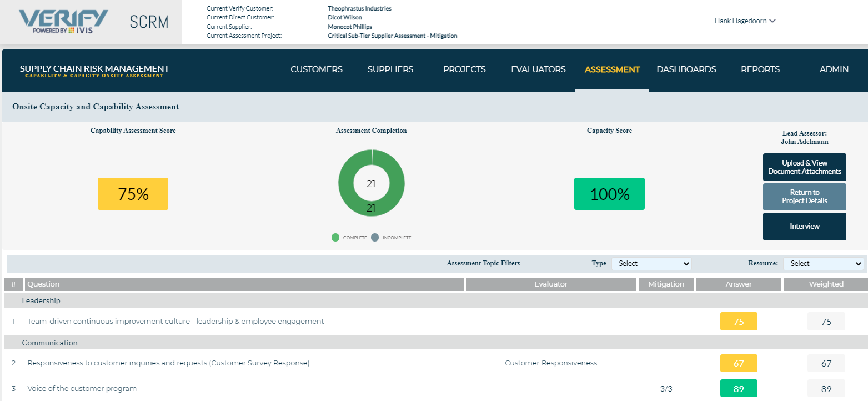
Task: Click the yellow 75 answer score badge
Action: (x=739, y=321)
